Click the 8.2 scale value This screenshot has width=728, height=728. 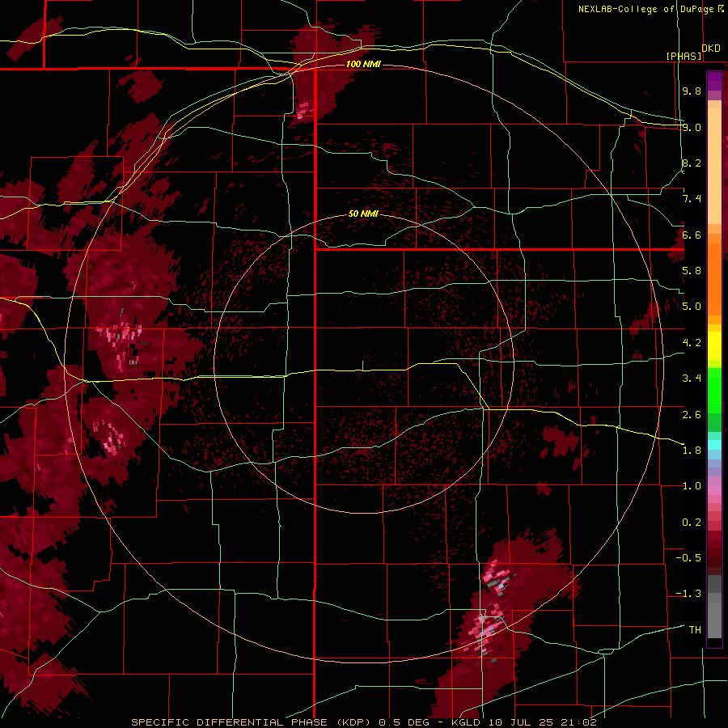[x=692, y=163]
